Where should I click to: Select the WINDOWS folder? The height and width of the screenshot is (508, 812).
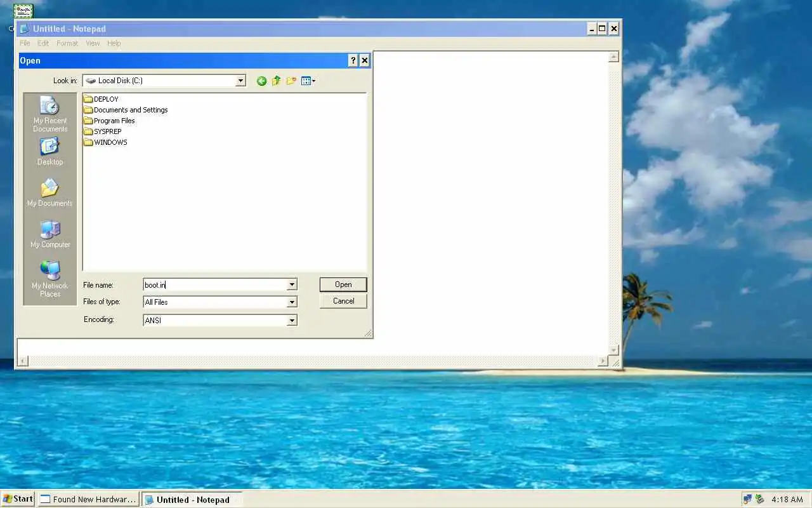[x=105, y=142]
